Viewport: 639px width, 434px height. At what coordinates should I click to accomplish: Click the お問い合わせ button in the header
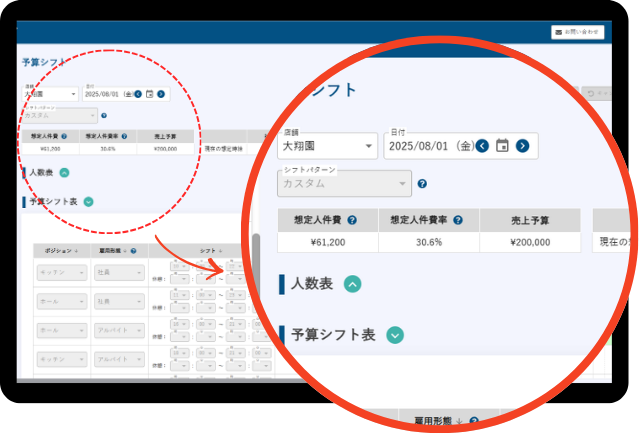pos(577,32)
